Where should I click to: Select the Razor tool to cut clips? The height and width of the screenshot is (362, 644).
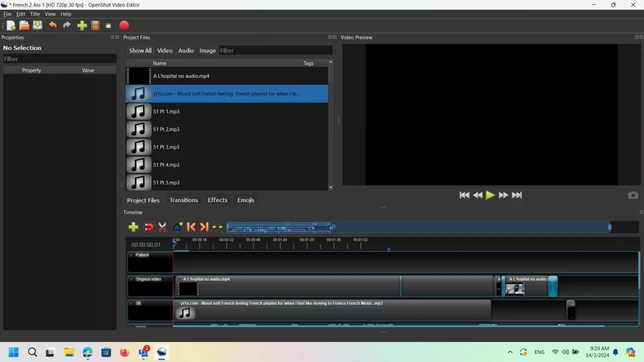click(163, 227)
